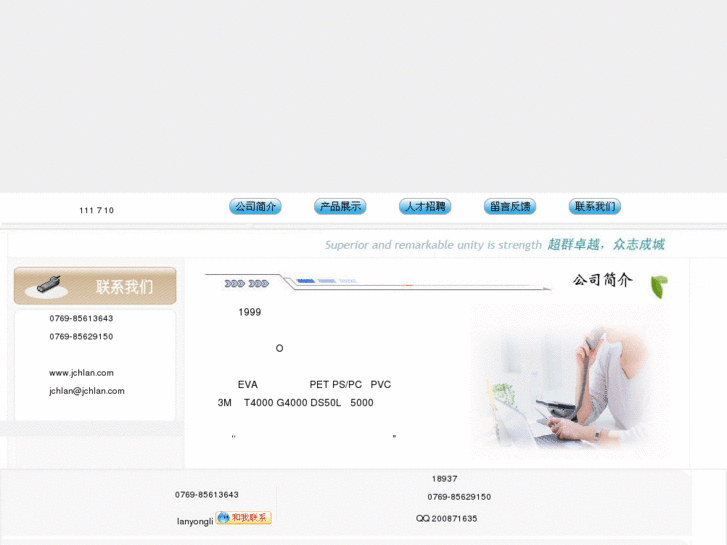Click the 'PET PS/PC' materials text
The height and width of the screenshot is (545, 727).
[335, 385]
